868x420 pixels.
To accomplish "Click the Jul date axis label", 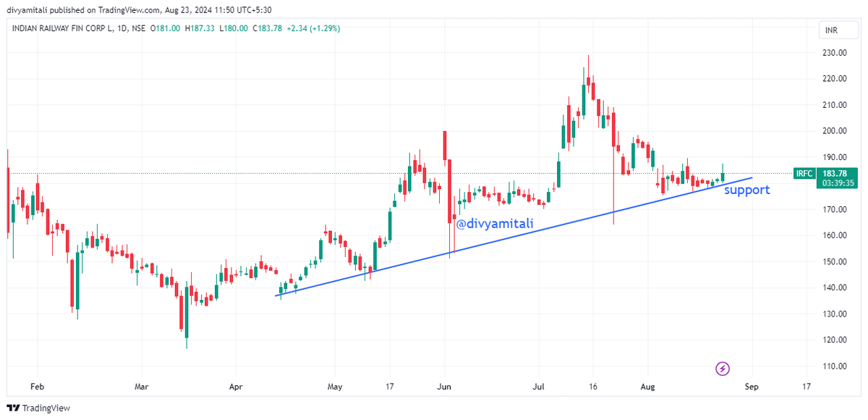I will pos(539,387).
